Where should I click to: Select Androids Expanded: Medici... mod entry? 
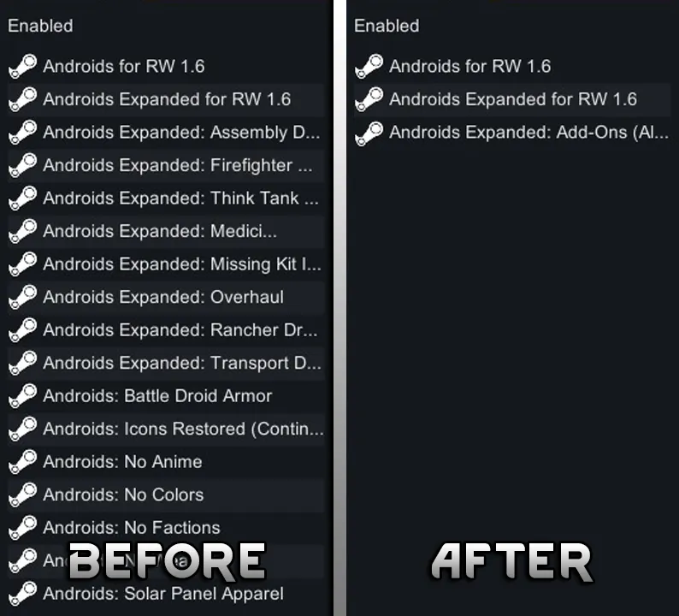point(160,232)
